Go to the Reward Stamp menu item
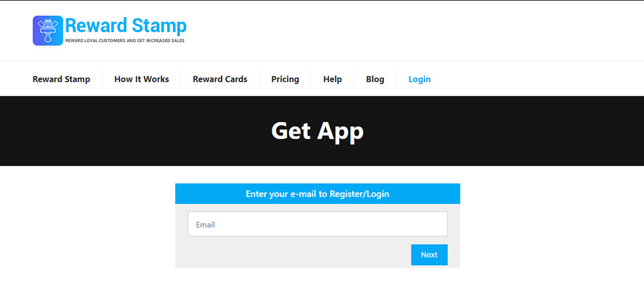Image resolution: width=644 pixels, height=282 pixels. 61,79
